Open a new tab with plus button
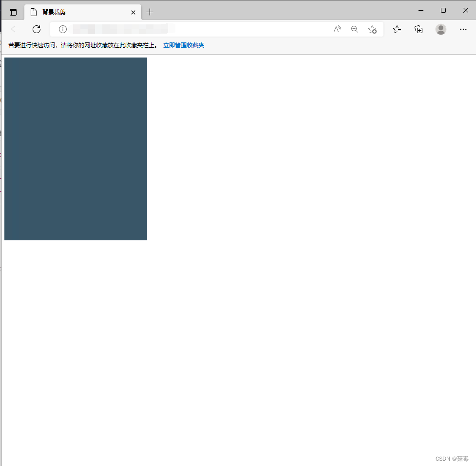Screen dimensions: 476x466 pos(150,12)
